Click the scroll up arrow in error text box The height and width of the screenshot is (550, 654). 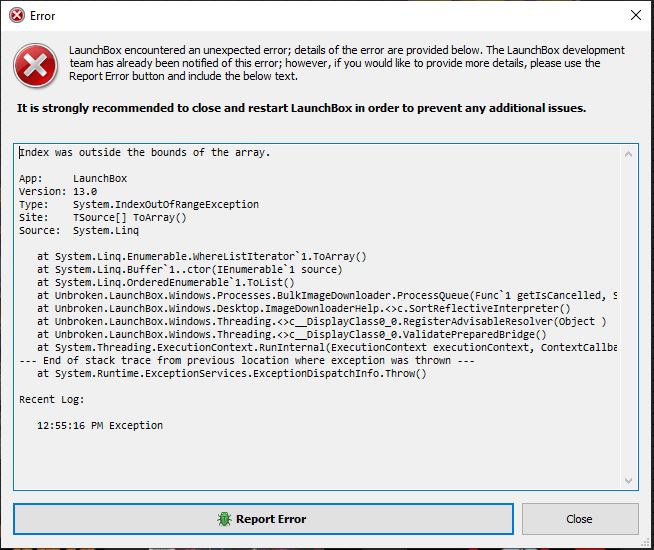pos(628,155)
